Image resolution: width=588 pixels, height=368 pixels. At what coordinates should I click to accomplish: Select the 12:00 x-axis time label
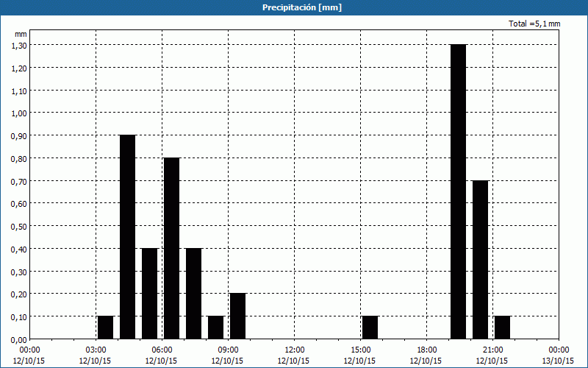point(295,350)
